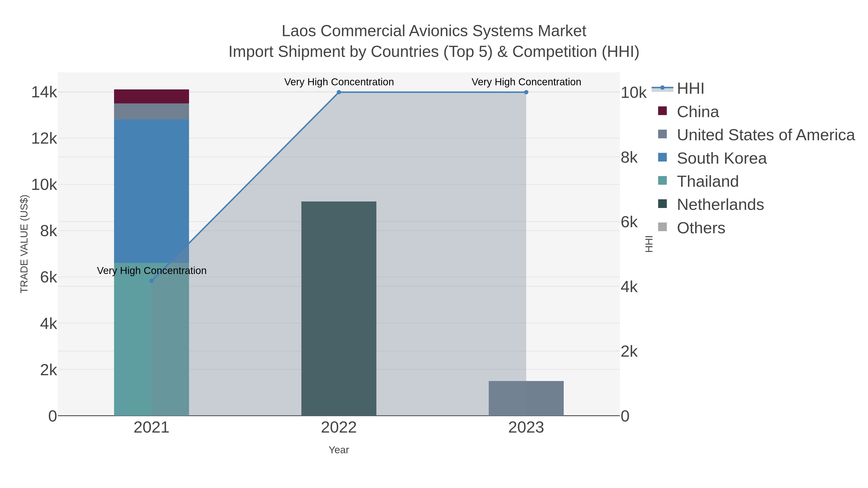
Task: Click the Others gray legend swatch
Action: 663,227
